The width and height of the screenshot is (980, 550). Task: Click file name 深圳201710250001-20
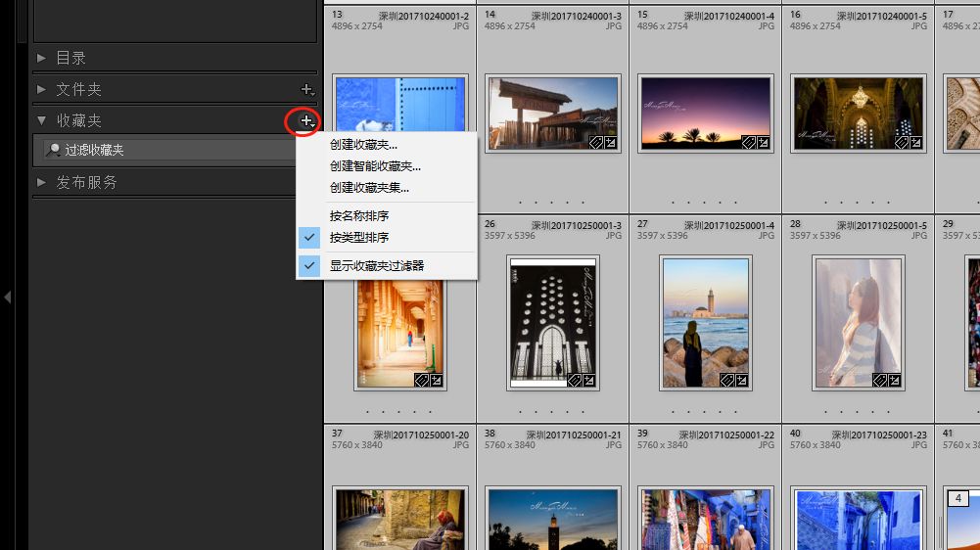click(421, 435)
